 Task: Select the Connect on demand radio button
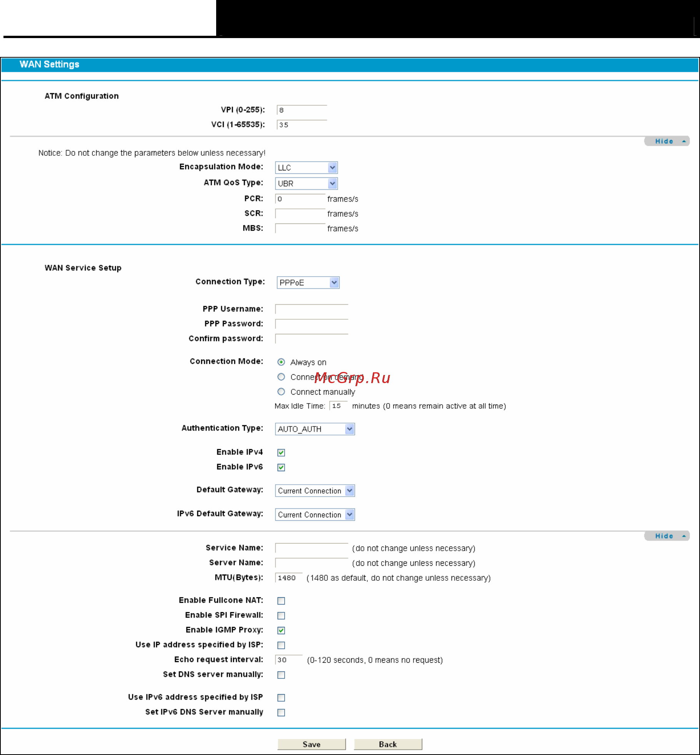point(281,377)
